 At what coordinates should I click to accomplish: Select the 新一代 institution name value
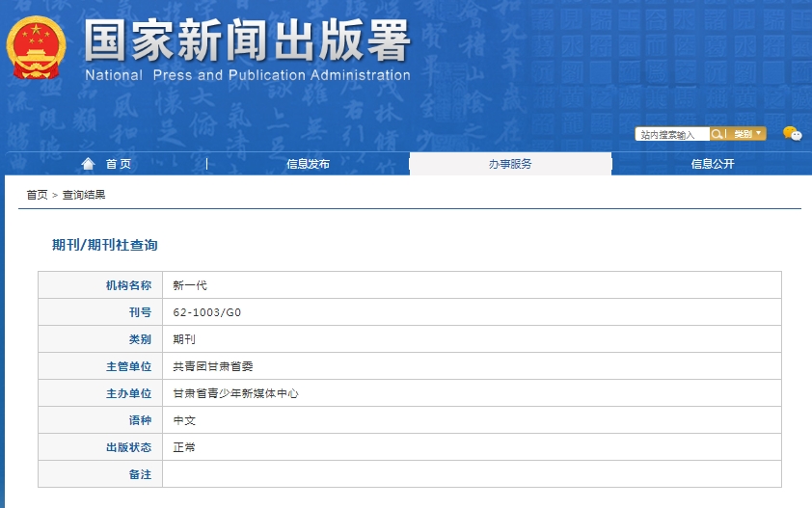coord(190,285)
